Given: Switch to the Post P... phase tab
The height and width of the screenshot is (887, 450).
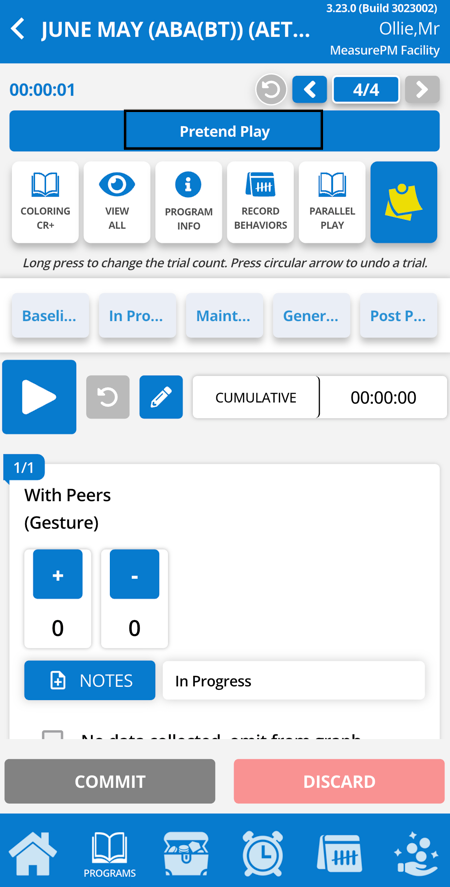Looking at the screenshot, I should pos(398,316).
